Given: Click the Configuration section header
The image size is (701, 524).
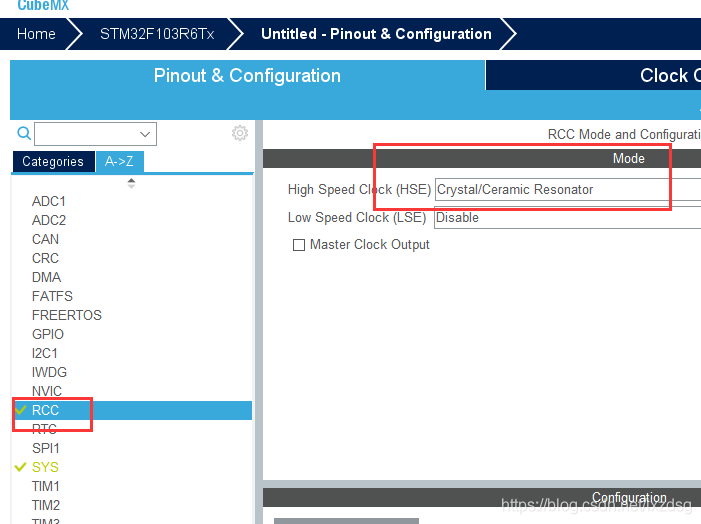Looking at the screenshot, I should [482, 498].
